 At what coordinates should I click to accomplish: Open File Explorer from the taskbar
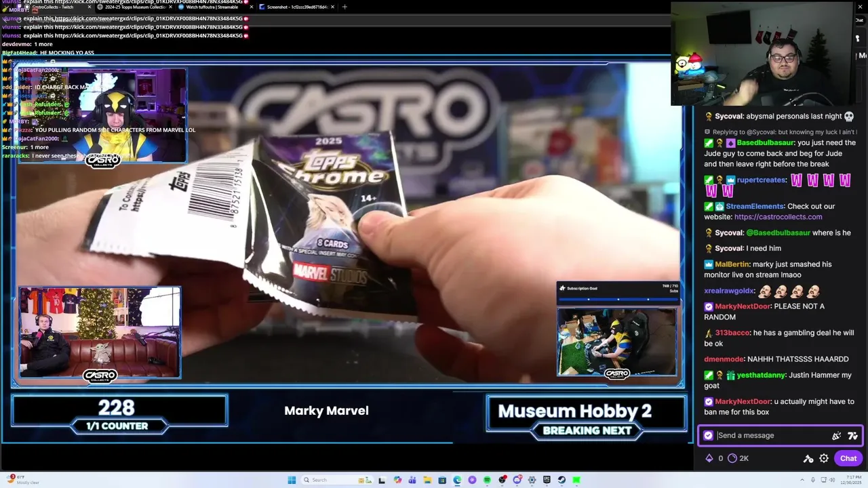[428, 480]
